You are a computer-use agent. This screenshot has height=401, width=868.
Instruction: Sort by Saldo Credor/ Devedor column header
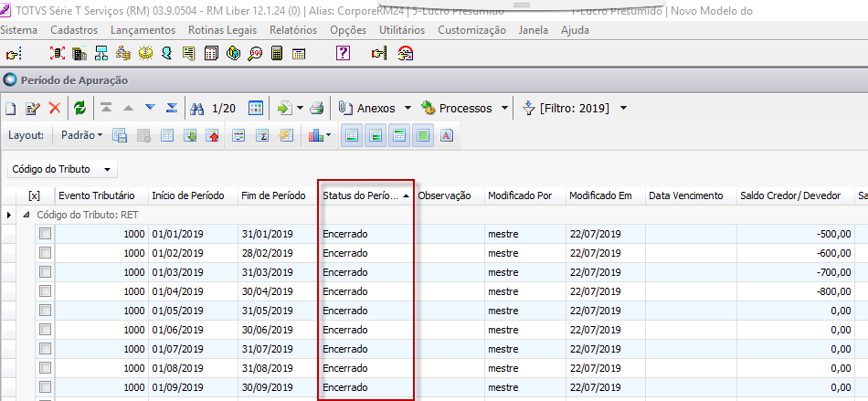click(795, 195)
